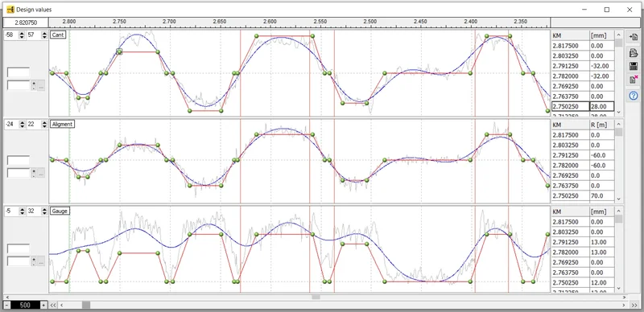Click the delete document icon with red X
The image size is (644, 312).
coord(634,80)
